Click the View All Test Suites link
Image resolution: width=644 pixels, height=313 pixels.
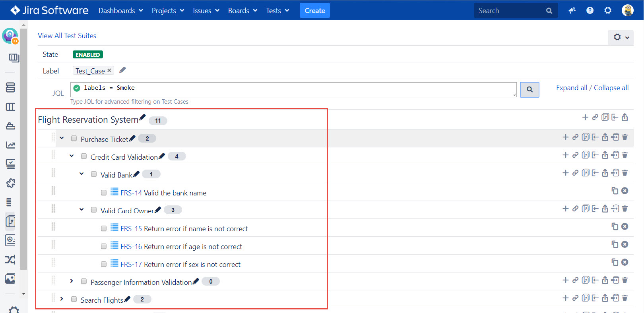67,36
